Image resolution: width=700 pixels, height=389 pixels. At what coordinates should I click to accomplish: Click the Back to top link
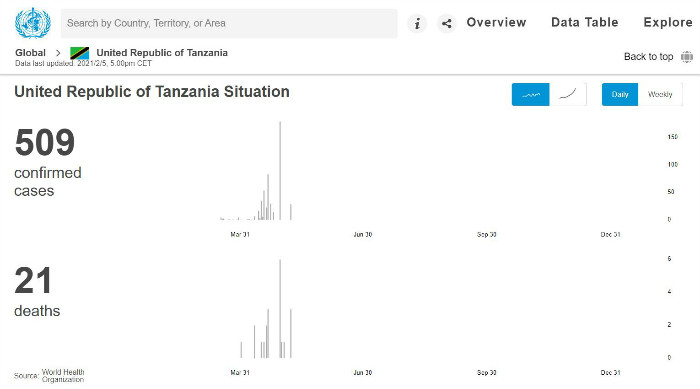click(648, 57)
